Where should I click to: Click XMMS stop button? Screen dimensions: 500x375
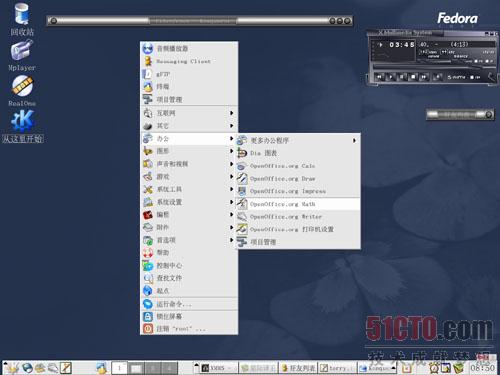(413, 77)
